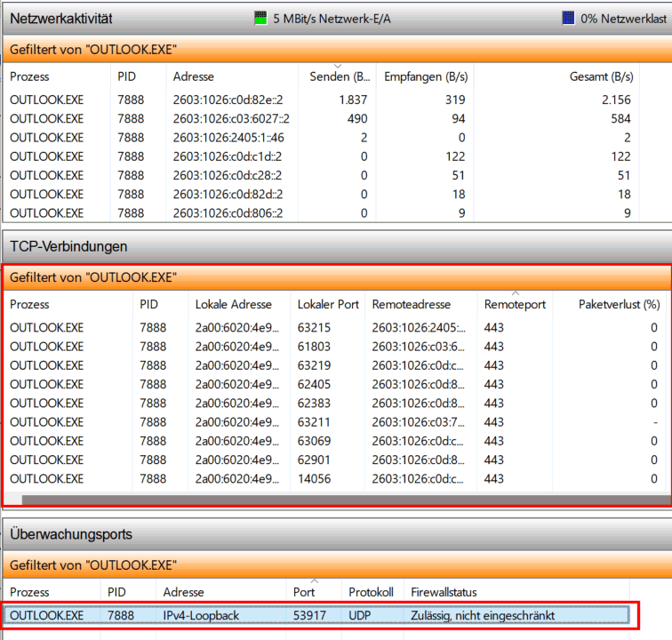
Task: Sort listening ports by Port column
Action: [314, 592]
